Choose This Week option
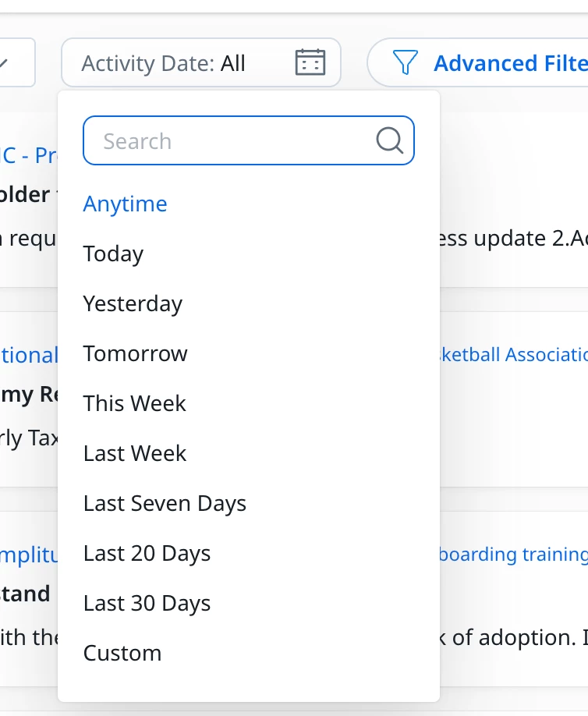 coord(135,403)
